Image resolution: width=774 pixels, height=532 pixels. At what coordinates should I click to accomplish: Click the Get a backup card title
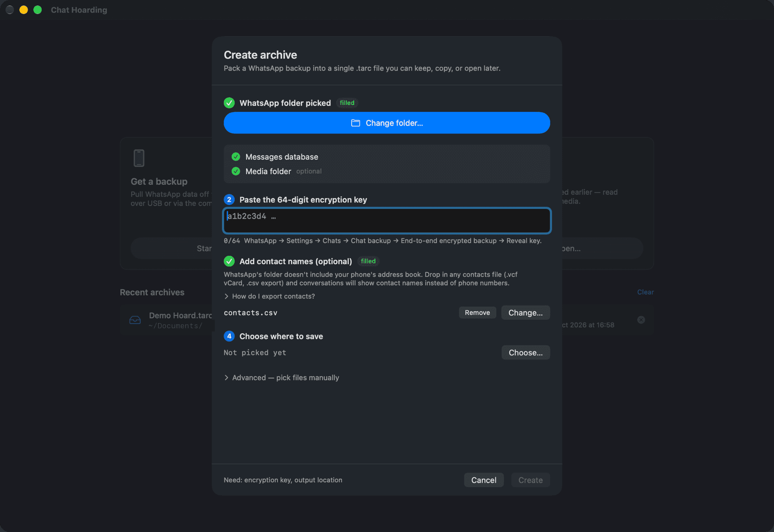pyautogui.click(x=159, y=181)
